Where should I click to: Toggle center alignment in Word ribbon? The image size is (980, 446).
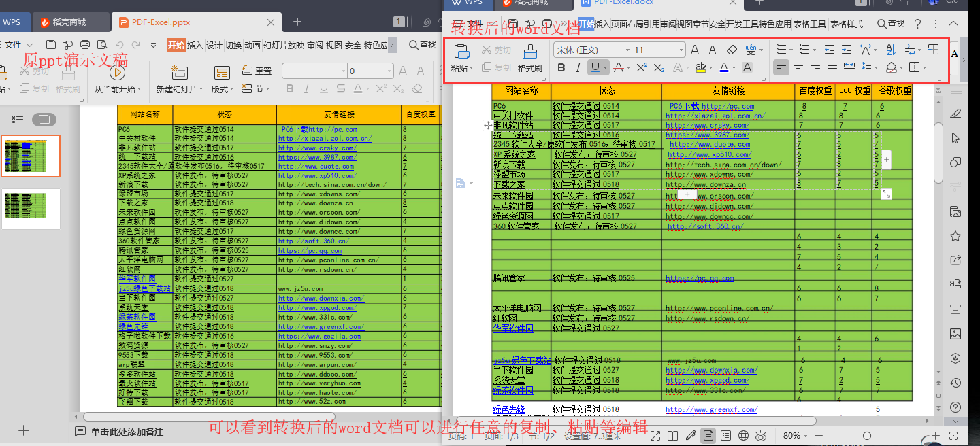[x=798, y=67]
